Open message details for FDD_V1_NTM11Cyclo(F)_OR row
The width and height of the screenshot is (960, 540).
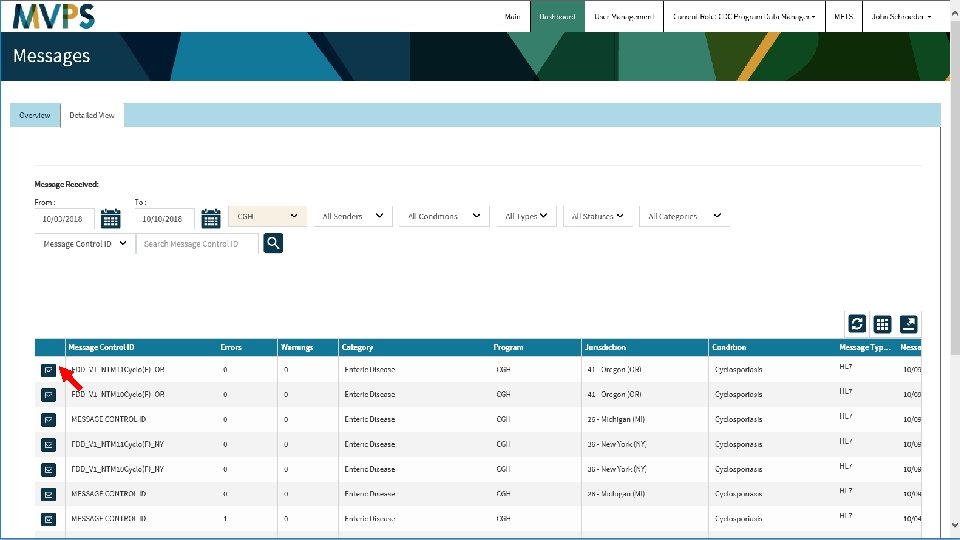coord(48,370)
